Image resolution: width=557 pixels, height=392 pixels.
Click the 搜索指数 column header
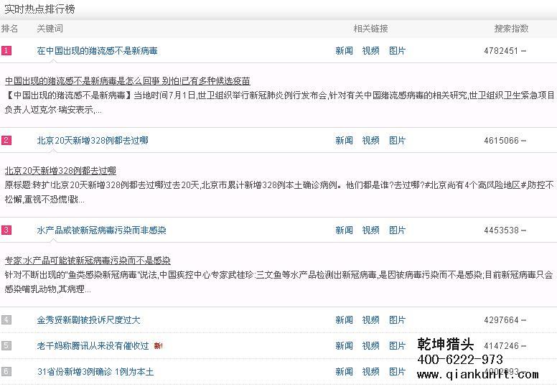coord(511,29)
